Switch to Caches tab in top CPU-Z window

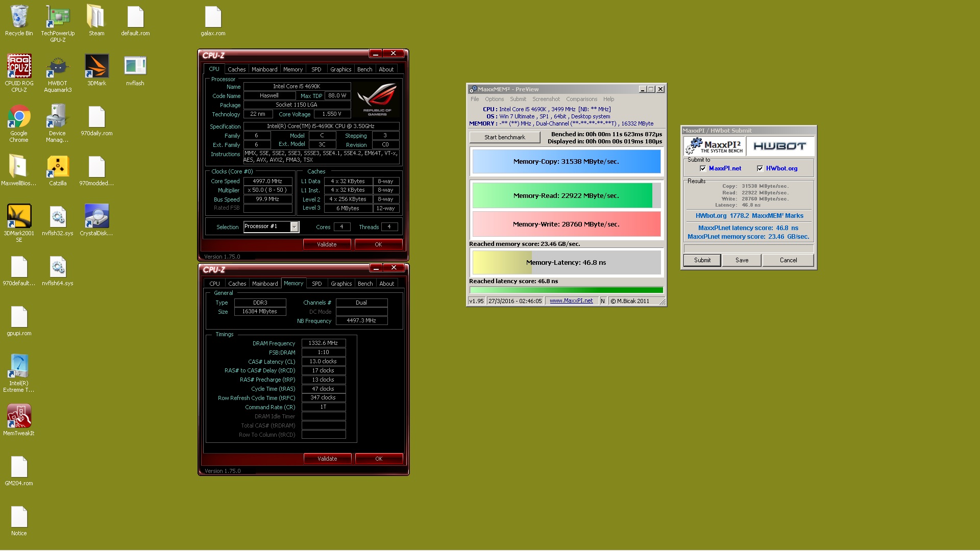pos(236,69)
